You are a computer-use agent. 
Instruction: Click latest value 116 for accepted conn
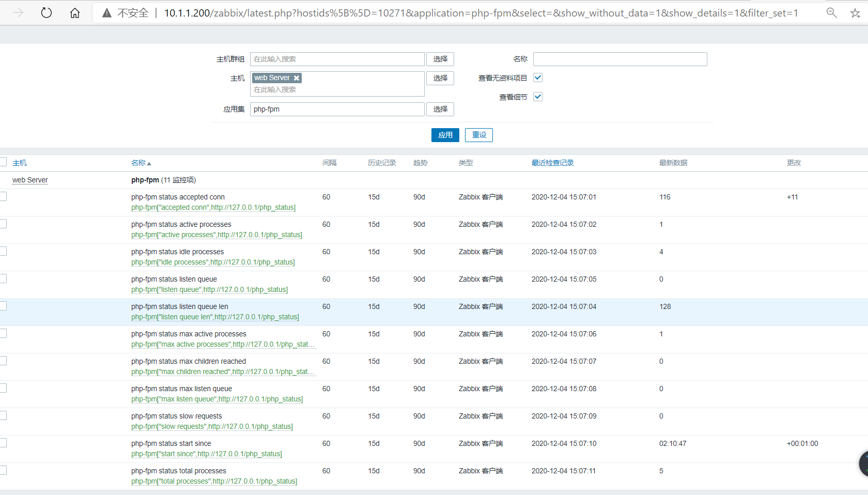(664, 197)
